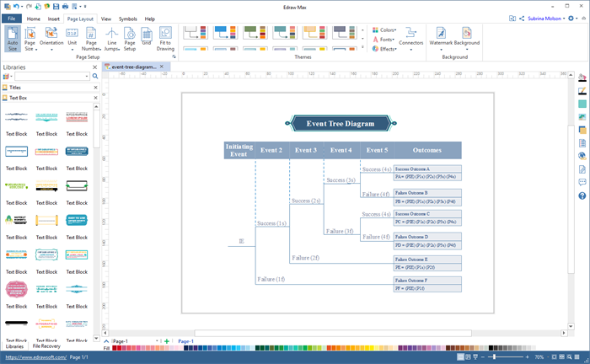Select the pink round badge text block
The height and width of the screenshot is (364, 590).
click(x=17, y=290)
